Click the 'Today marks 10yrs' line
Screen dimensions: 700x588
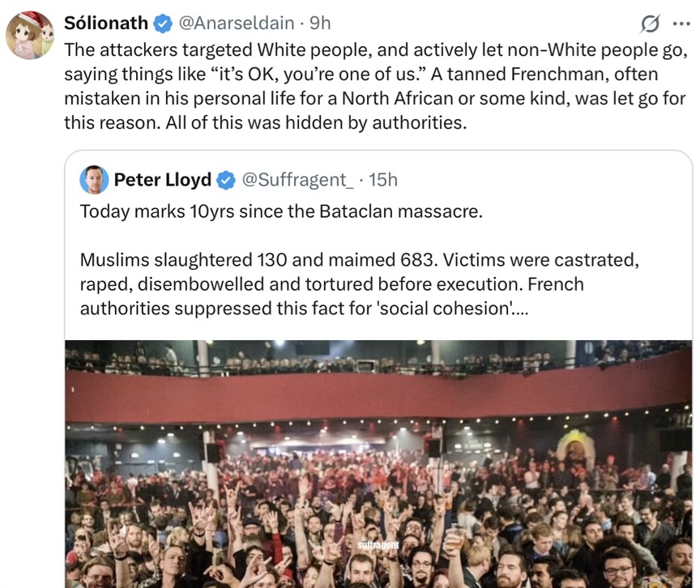pos(280,213)
